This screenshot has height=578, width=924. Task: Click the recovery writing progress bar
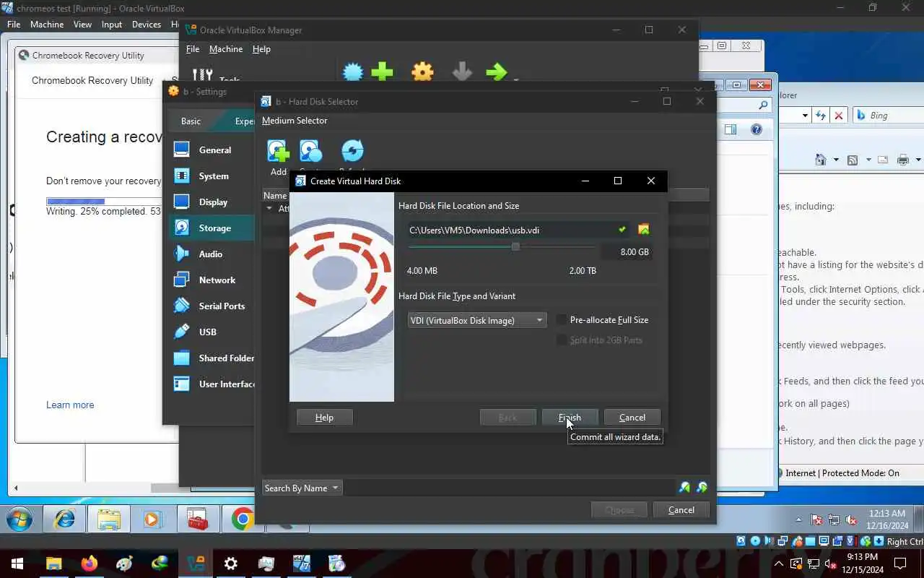103,201
